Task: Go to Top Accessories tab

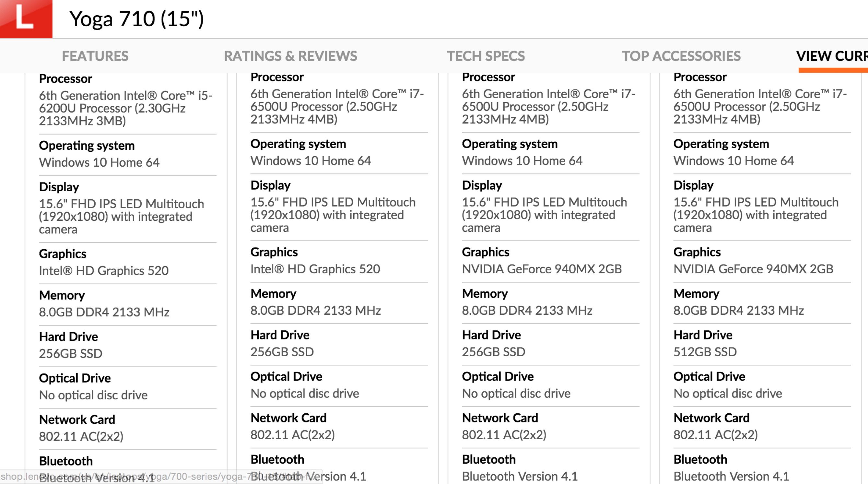Action: tap(681, 56)
